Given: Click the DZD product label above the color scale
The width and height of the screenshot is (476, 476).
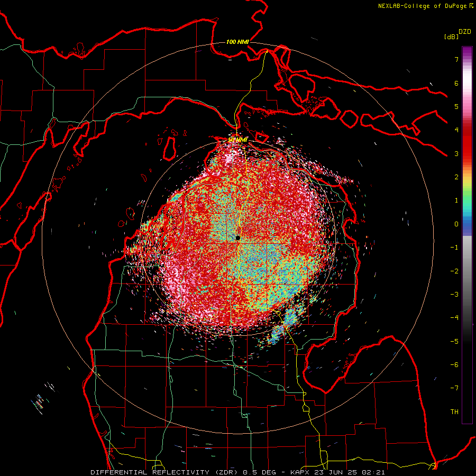Looking at the screenshot, I should (465, 32).
